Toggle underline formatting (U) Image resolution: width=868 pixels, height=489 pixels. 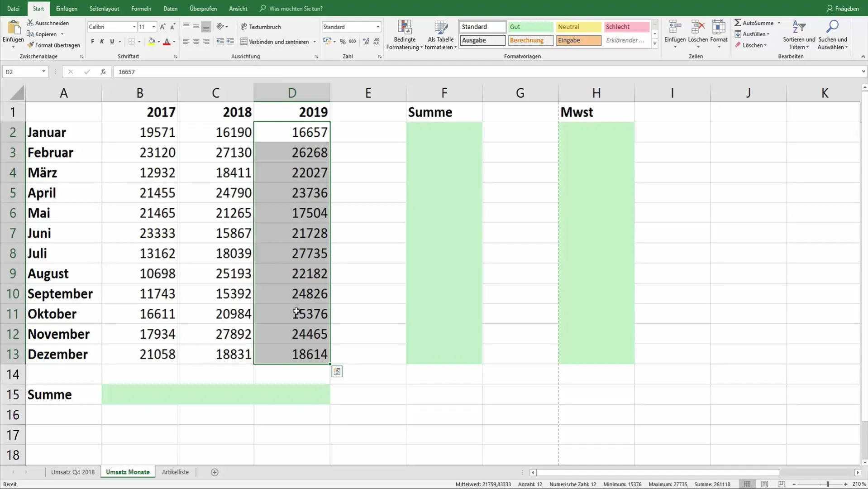(x=112, y=41)
